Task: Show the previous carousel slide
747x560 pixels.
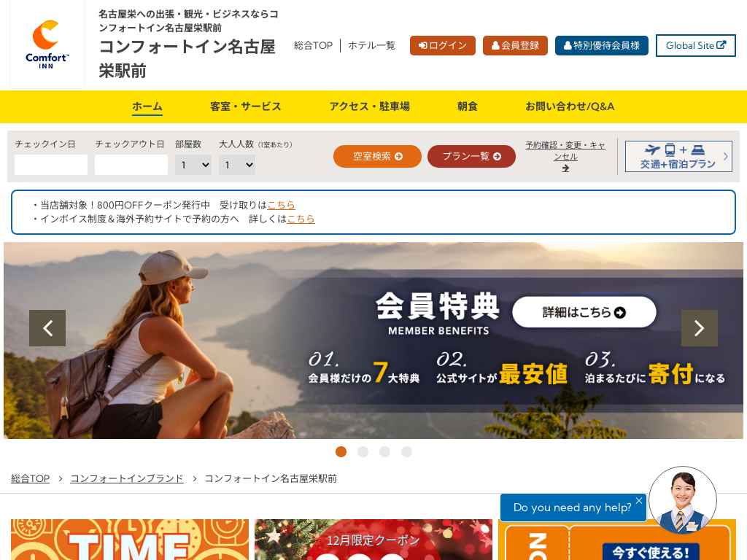Action: point(47,328)
